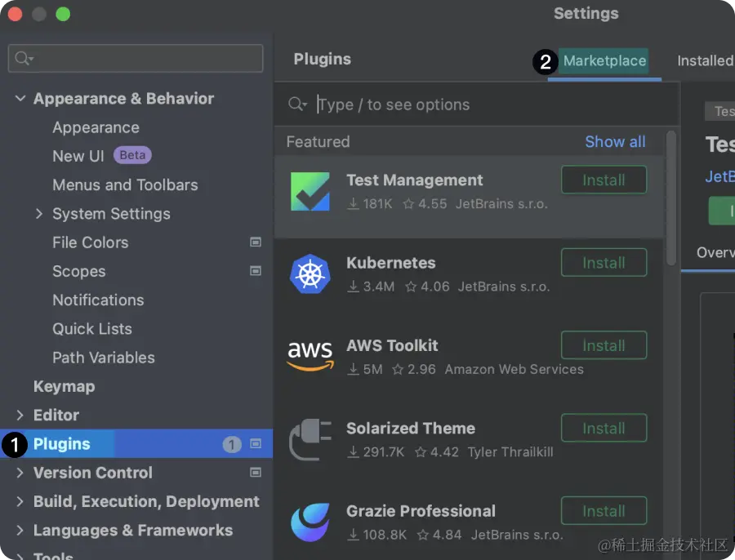Install the Test Management plugin
This screenshot has width=735, height=560.
tap(604, 180)
